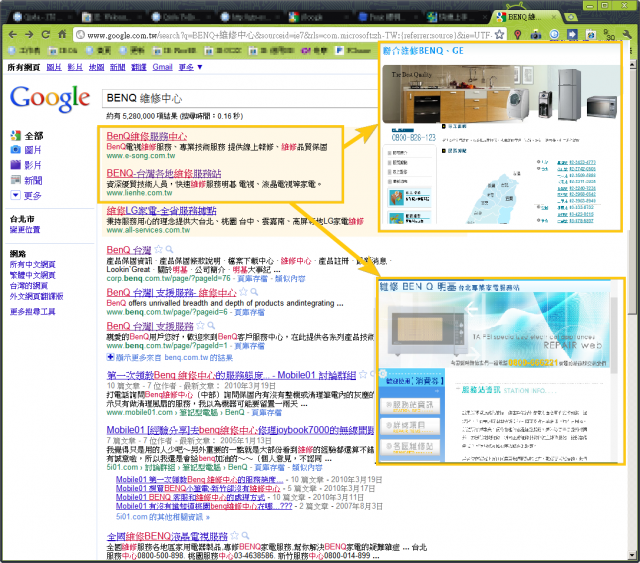
Task: Click the Google logo
Action: click(x=50, y=98)
